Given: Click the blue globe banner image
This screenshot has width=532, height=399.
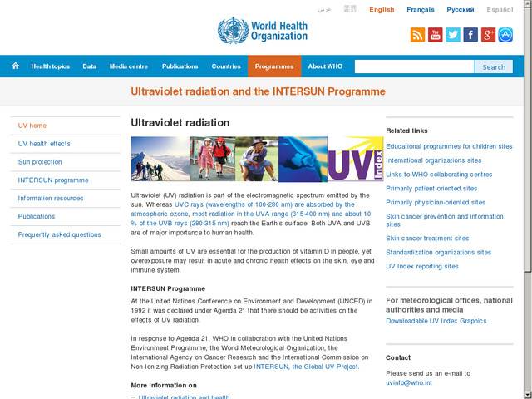Looking at the screenshot, I should pyautogui.click(x=303, y=159).
